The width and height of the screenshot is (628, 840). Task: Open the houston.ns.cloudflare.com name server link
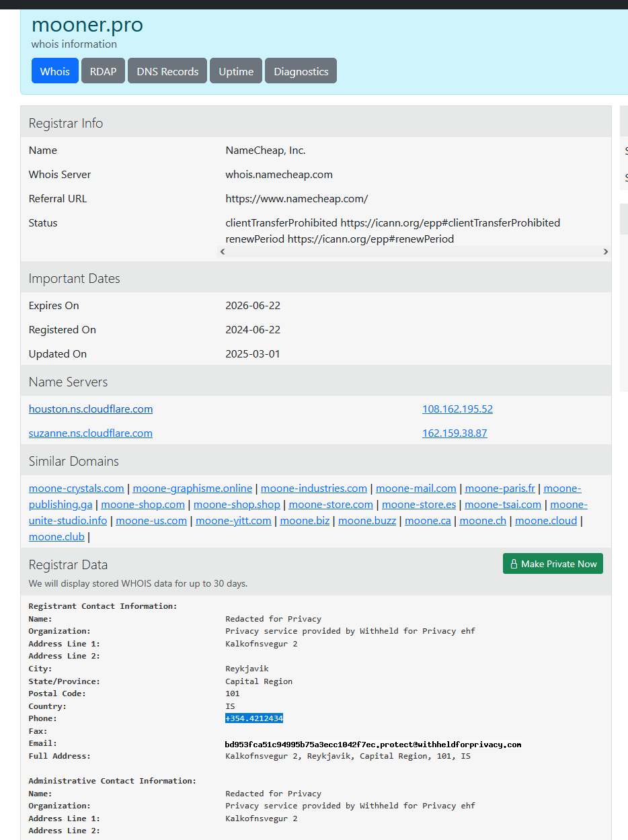click(x=91, y=409)
